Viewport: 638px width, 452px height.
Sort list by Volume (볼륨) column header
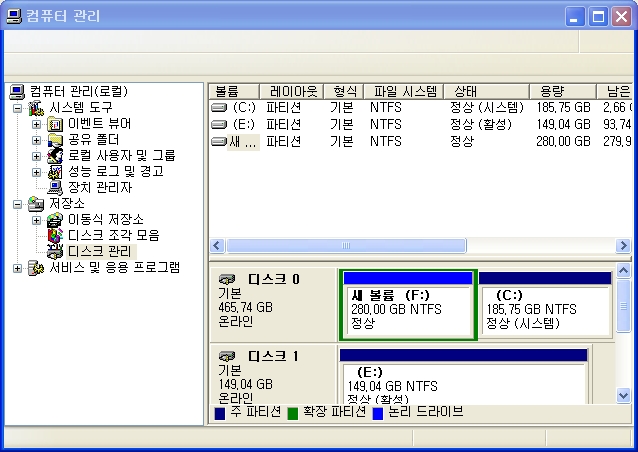point(233,91)
